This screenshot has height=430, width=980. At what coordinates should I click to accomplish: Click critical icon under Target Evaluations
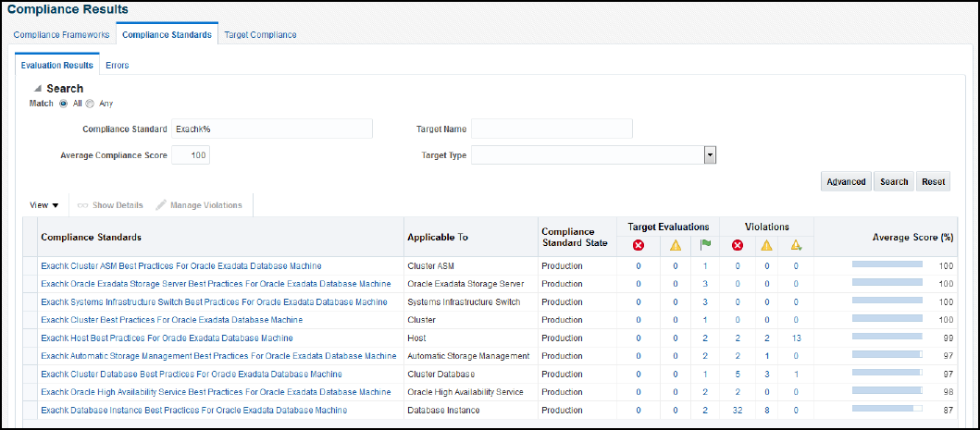coord(639,245)
